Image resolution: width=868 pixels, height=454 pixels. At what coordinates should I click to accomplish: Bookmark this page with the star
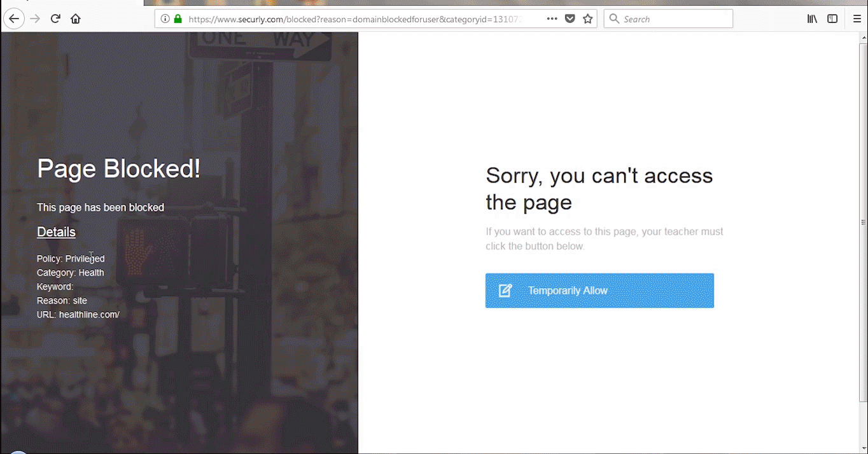588,19
